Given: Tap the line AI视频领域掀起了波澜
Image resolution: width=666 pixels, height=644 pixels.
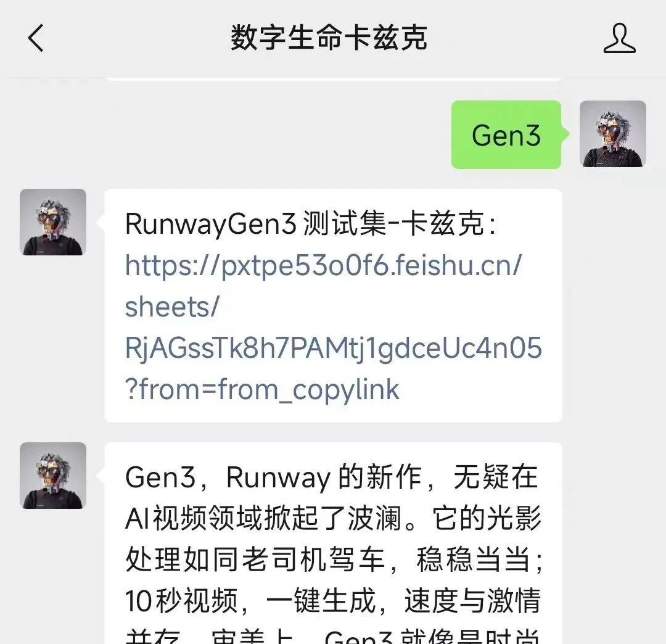Looking at the screenshot, I should [x=334, y=518].
